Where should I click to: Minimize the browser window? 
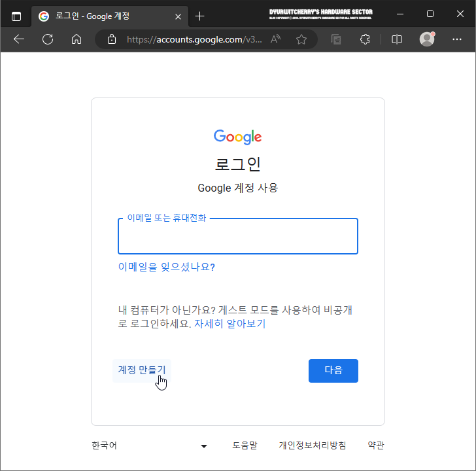coord(400,14)
